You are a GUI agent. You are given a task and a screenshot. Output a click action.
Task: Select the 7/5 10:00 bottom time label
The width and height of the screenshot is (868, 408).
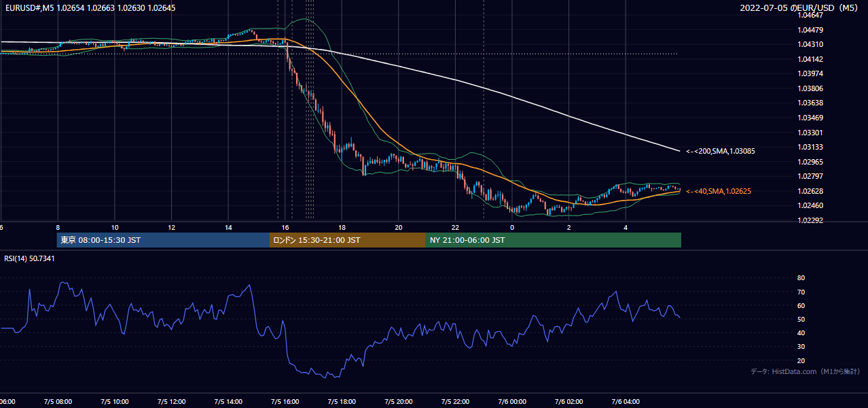[x=114, y=401]
